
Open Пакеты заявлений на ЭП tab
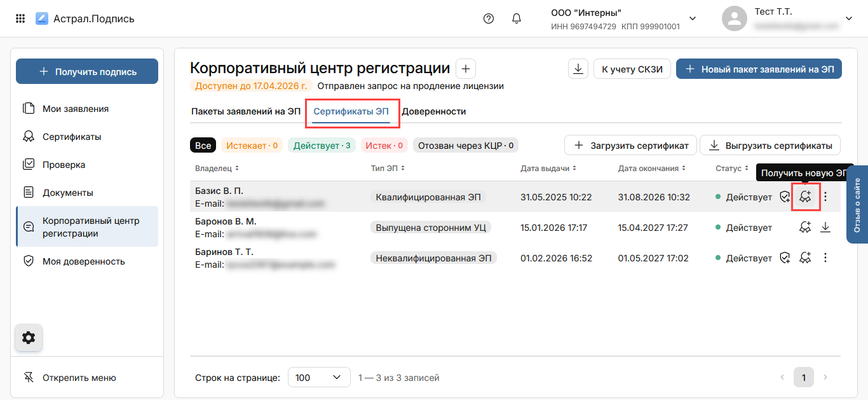pos(246,111)
